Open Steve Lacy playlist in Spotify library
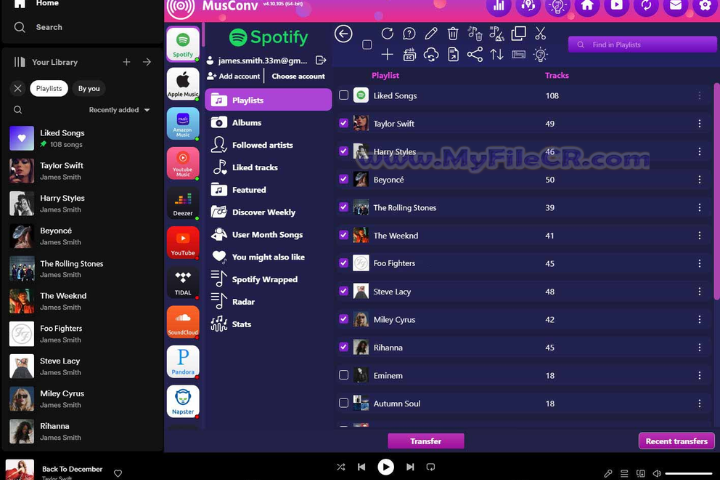Screen dimensions: 720x480 point(83,367)
